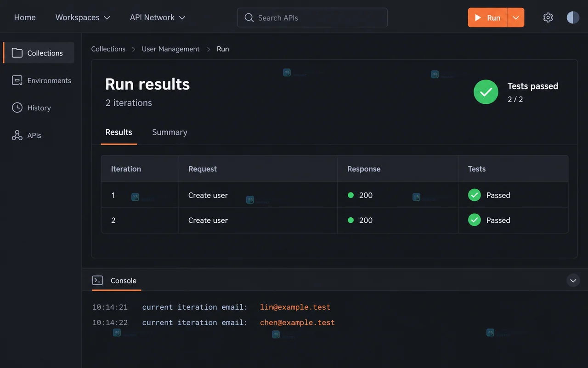588x368 pixels.
Task: Open settings with the gear icon
Action: coord(548,17)
